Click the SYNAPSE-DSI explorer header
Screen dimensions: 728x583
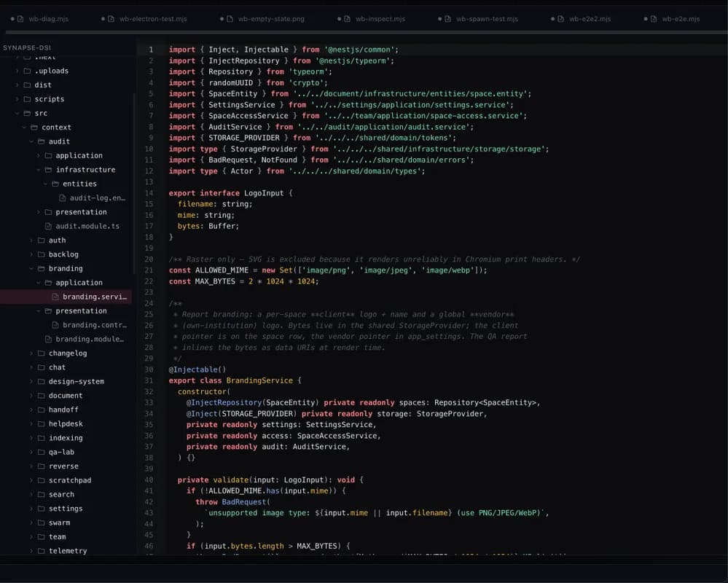27,48
